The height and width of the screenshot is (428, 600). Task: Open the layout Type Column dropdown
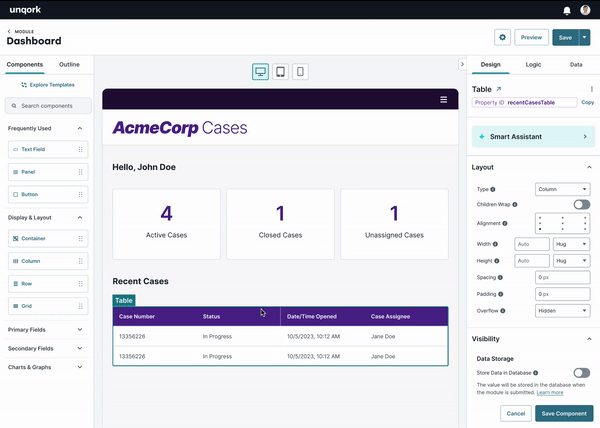[562, 189]
